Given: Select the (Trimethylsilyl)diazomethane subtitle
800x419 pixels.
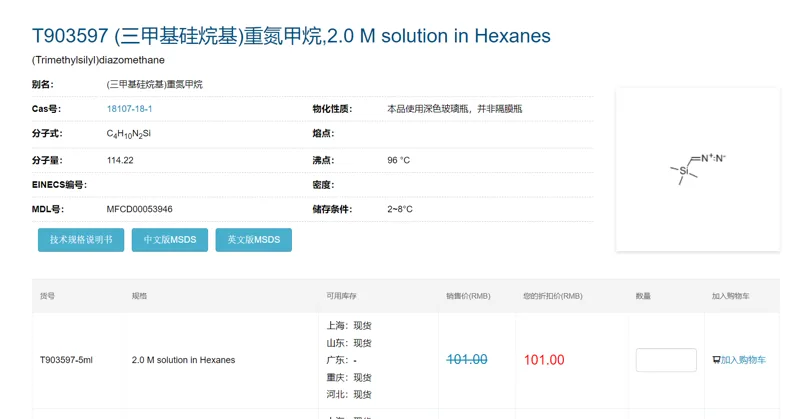Looking at the screenshot, I should (98, 60).
